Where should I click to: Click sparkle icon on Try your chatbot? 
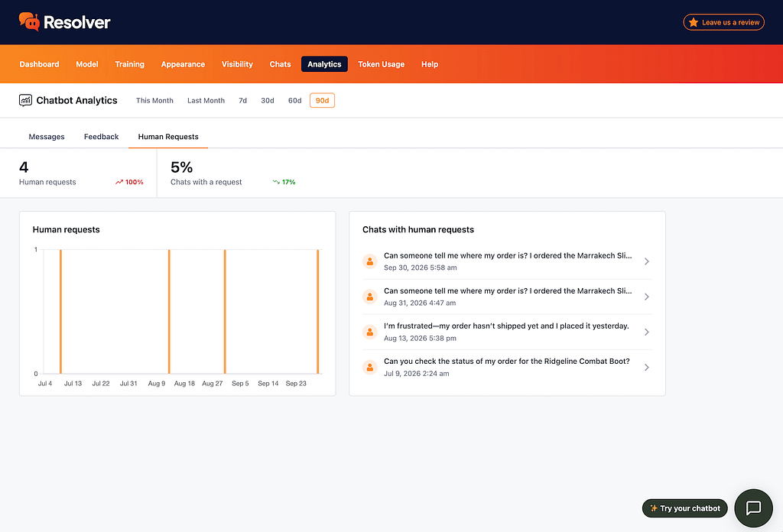pos(653,508)
